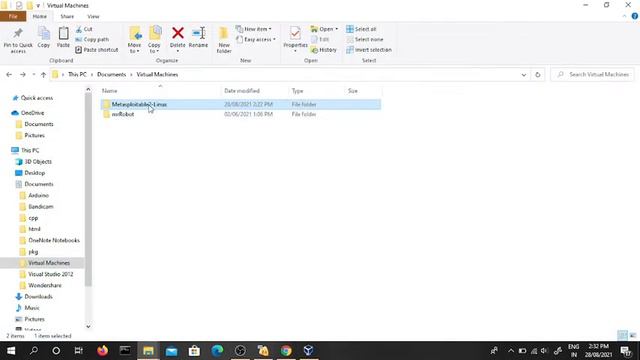Click Documents in the address path
This screenshot has height=360, width=640.
111,74
